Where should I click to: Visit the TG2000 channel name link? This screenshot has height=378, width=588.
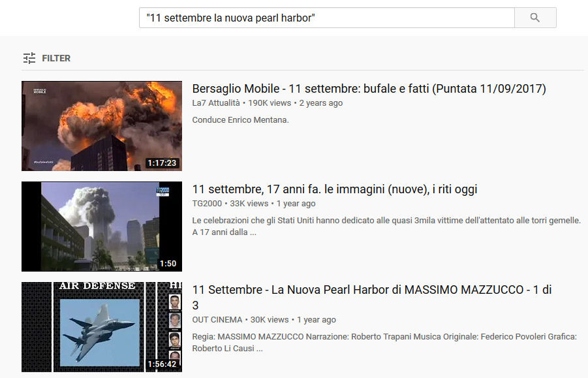coord(207,204)
